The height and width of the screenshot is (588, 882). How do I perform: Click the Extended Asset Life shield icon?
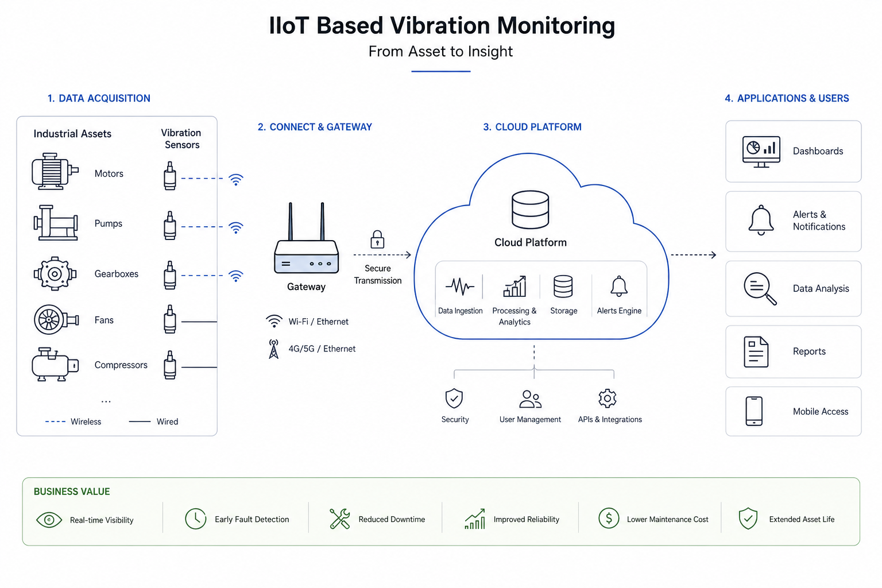748,519
